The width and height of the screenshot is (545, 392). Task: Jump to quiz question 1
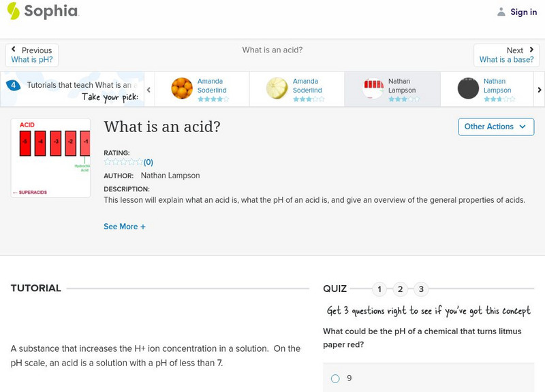click(x=379, y=289)
